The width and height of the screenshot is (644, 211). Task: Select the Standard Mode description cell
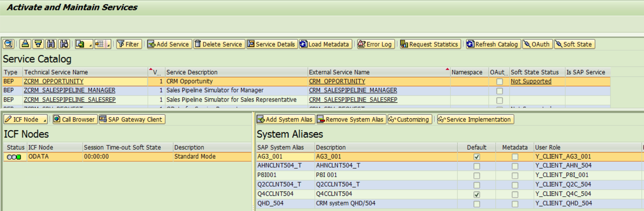[212, 156]
